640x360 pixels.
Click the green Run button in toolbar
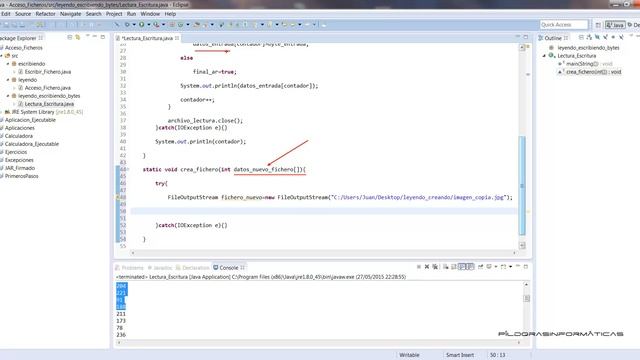coord(142,24)
